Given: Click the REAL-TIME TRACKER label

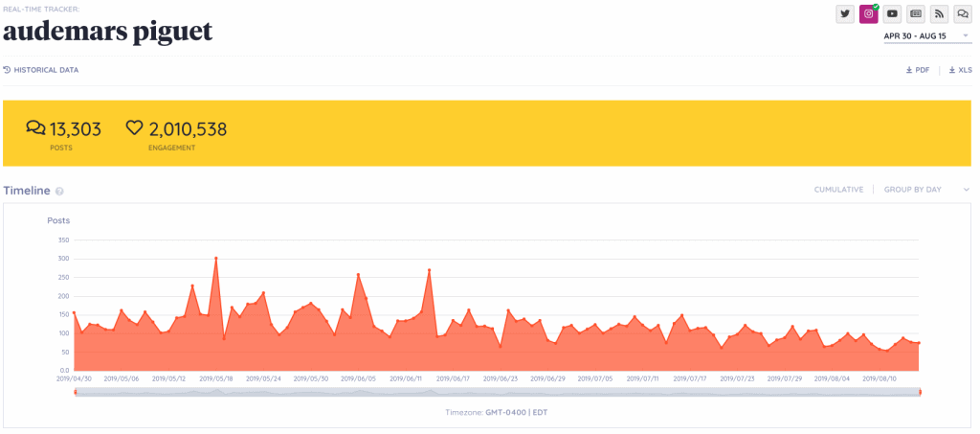Looking at the screenshot, I should pos(41,9).
